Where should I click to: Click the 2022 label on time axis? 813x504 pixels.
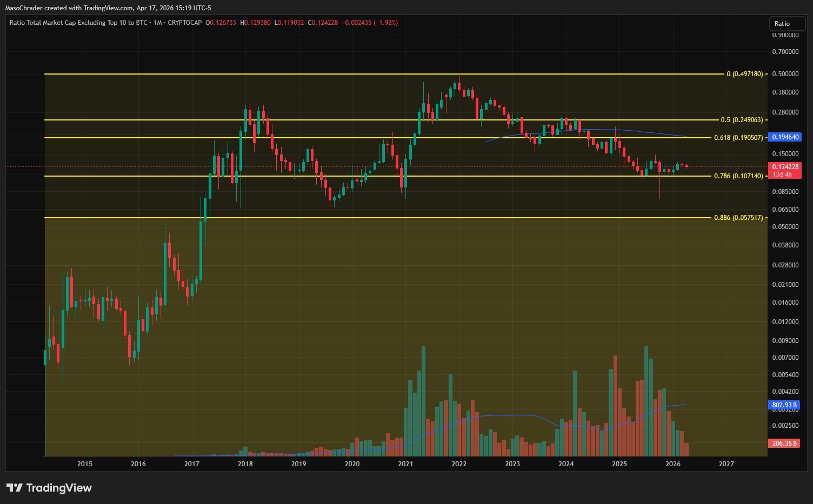(x=459, y=464)
